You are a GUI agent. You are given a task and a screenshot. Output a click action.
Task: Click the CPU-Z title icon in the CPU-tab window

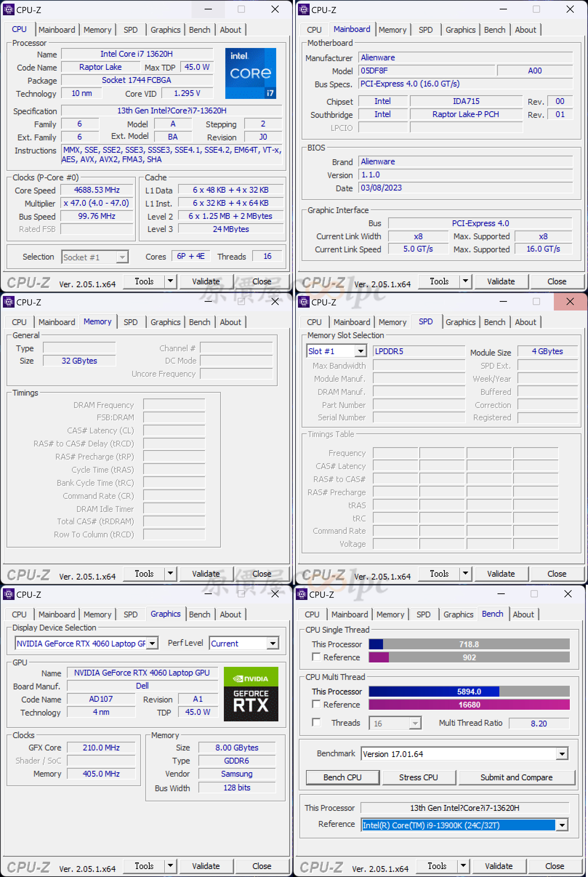tap(8, 9)
